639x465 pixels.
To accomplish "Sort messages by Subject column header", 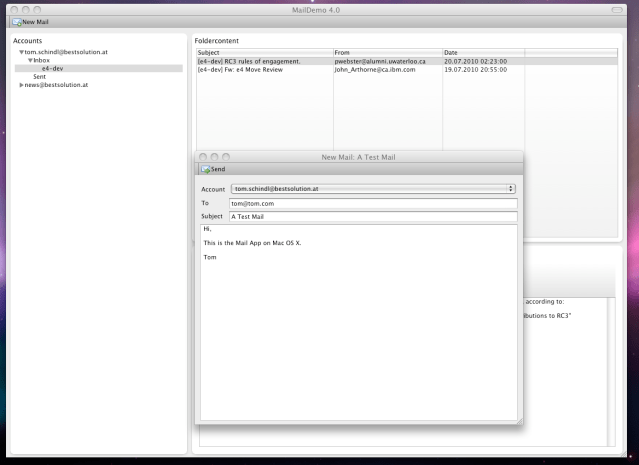I will pyautogui.click(x=264, y=52).
